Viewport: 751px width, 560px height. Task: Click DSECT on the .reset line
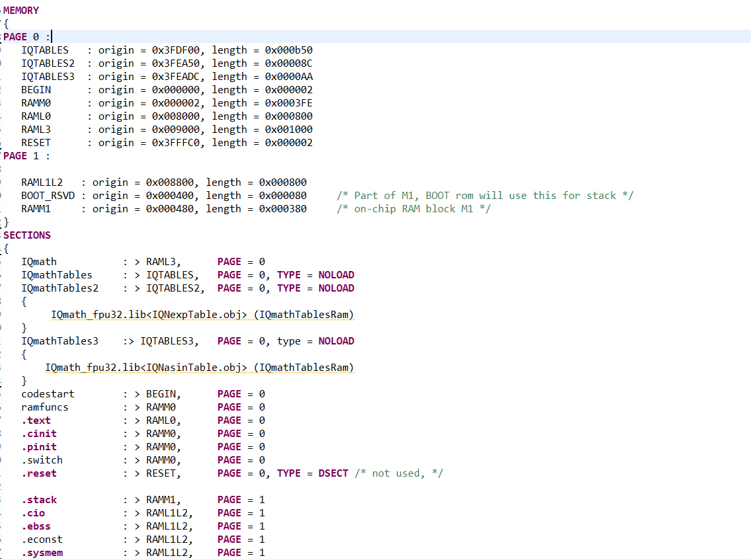pos(333,473)
